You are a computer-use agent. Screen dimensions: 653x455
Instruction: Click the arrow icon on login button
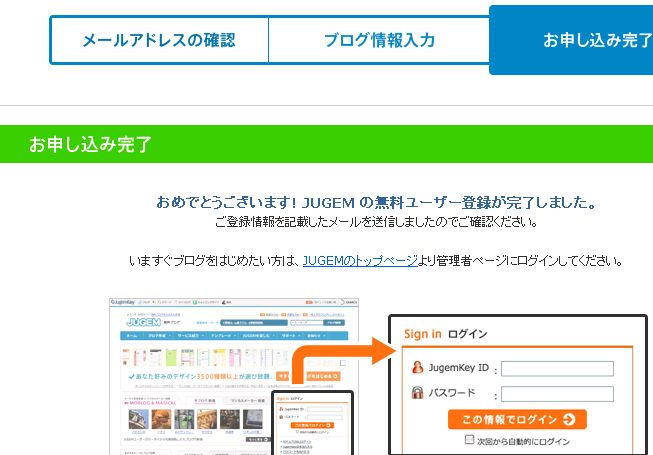click(x=569, y=419)
